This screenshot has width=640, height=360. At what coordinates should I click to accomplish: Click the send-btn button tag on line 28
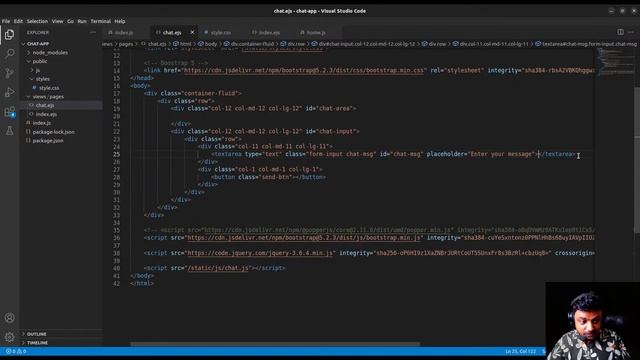click(269, 177)
